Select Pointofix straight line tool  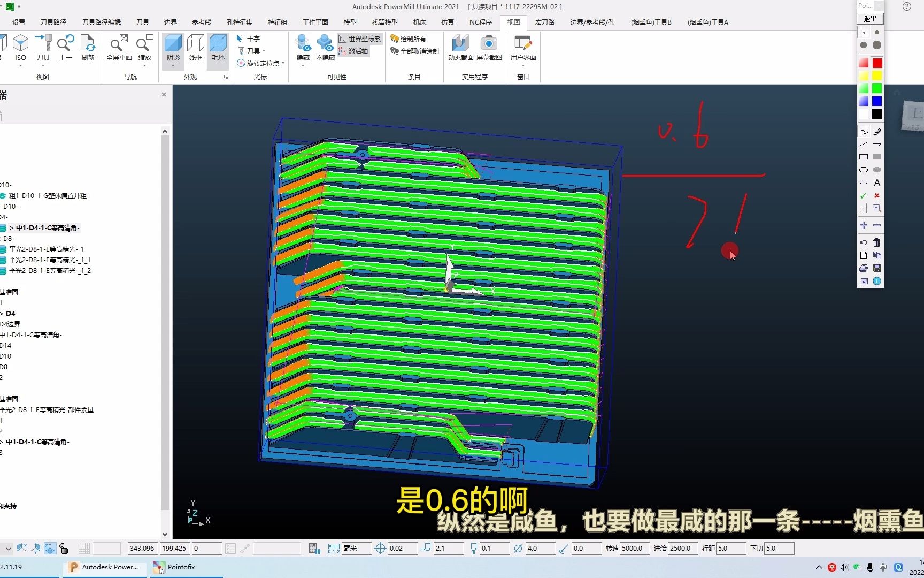(x=864, y=144)
